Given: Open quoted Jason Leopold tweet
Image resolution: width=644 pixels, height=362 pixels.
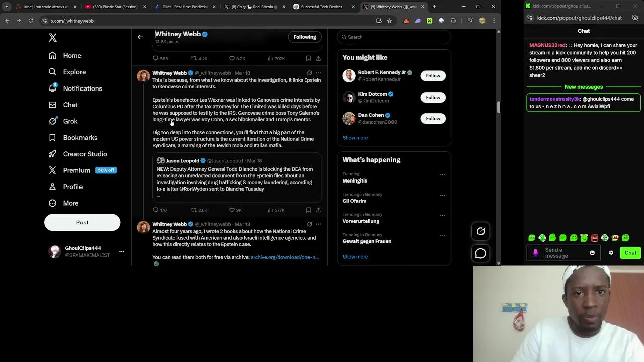Looking at the screenshot, I should coord(237,177).
